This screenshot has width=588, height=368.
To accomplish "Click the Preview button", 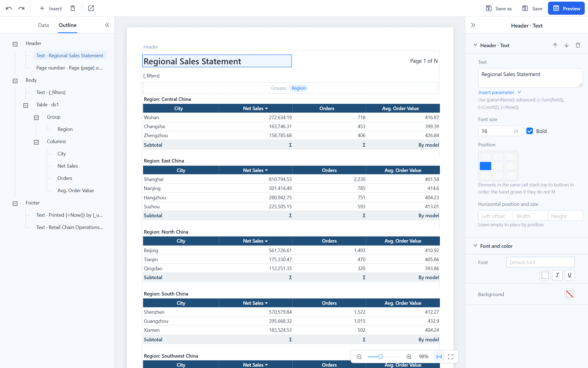I will click(x=566, y=8).
